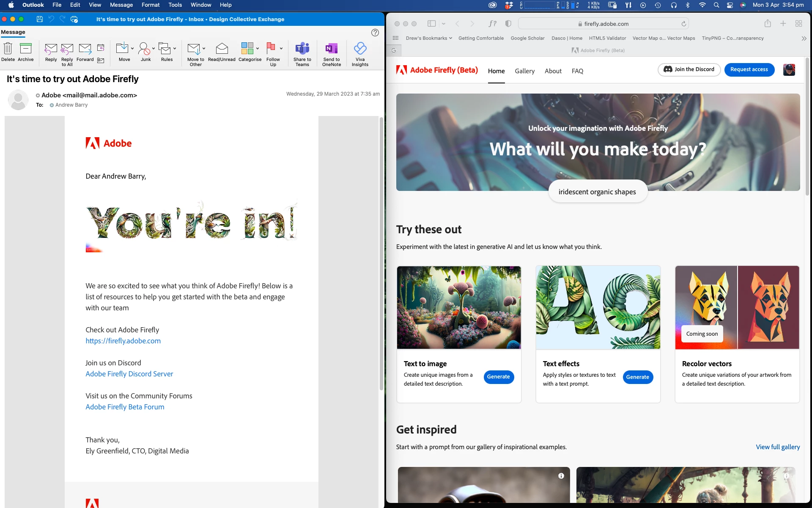Image resolution: width=812 pixels, height=508 pixels.
Task: Click the Text effects preview thumbnail
Action: pos(598,307)
